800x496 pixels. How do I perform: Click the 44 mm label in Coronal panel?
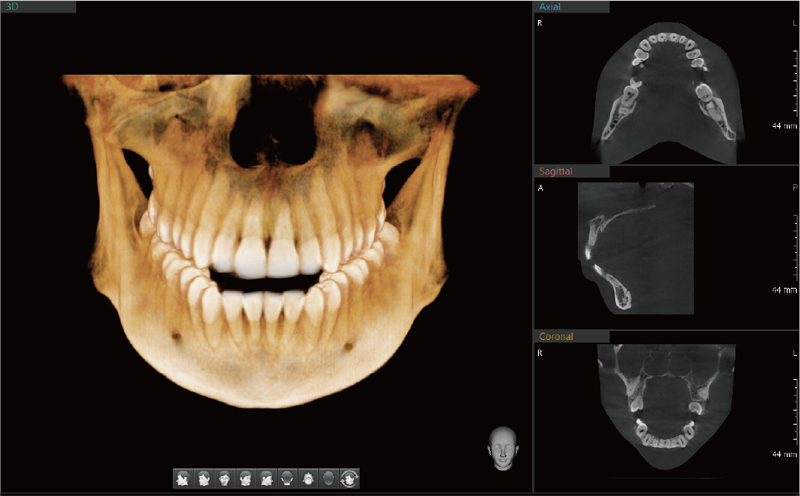[x=784, y=454]
